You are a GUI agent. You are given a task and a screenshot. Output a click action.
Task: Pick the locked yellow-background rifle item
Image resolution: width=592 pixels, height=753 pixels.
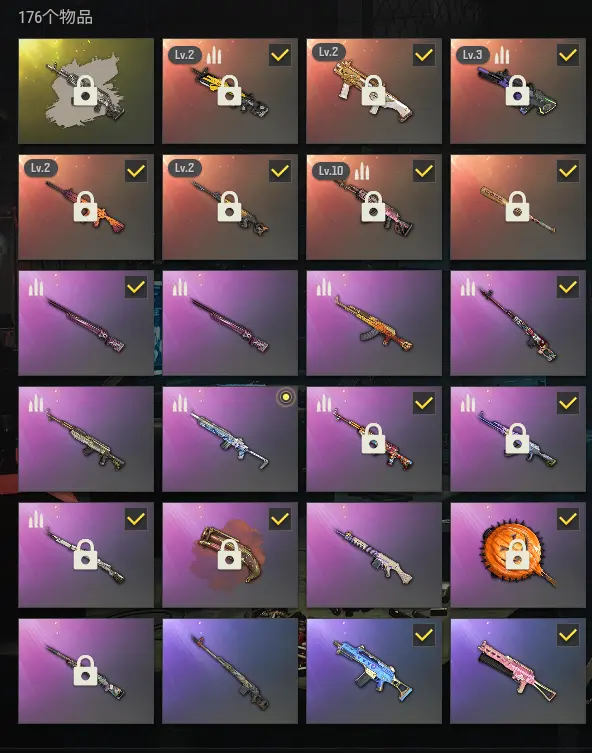pos(86,91)
